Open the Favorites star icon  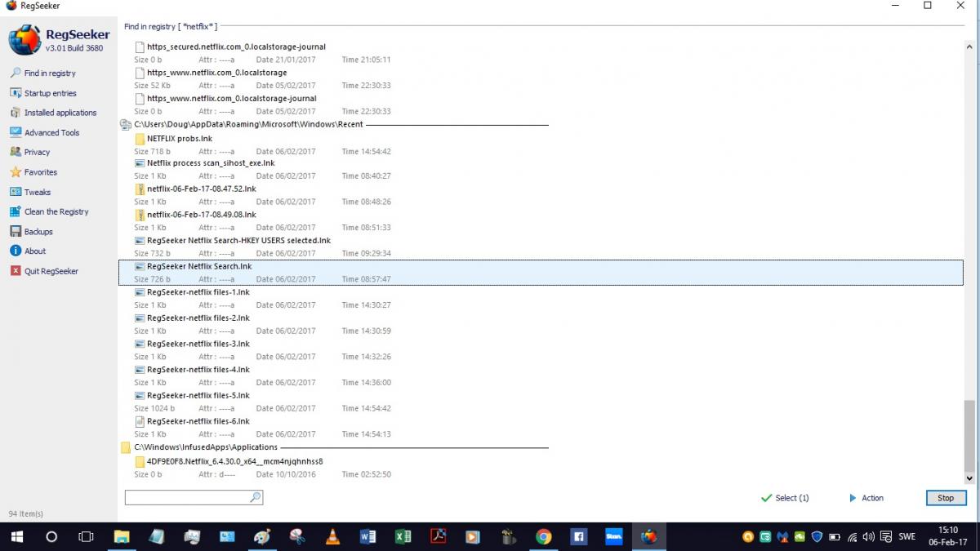coord(16,172)
